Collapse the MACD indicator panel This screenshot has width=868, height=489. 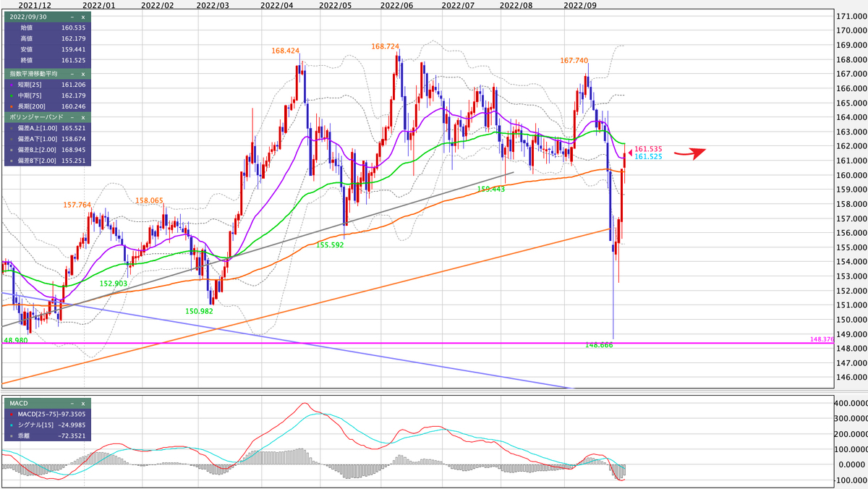[x=72, y=404]
